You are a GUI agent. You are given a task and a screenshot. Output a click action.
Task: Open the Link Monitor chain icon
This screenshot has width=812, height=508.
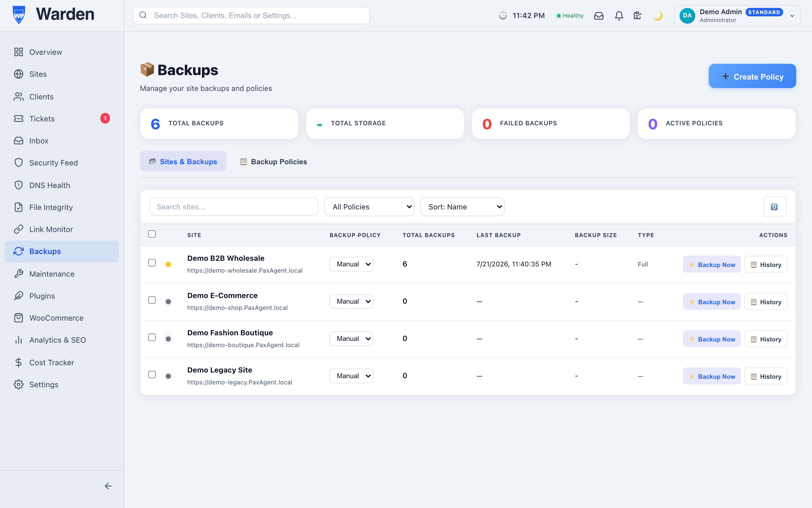[18, 229]
